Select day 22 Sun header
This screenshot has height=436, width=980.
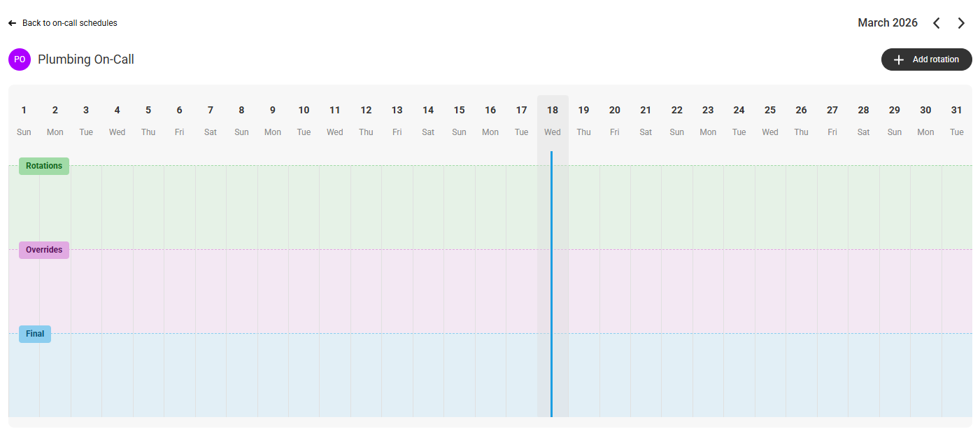point(677,120)
